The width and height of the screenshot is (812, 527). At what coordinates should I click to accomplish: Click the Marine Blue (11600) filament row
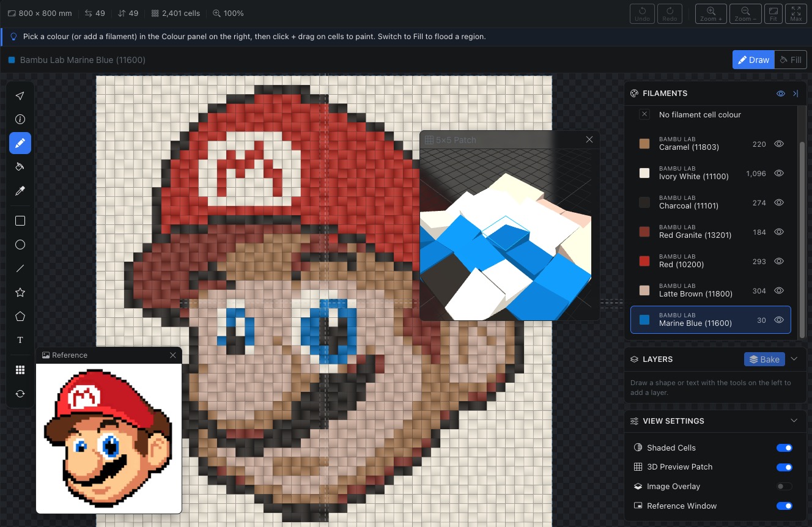(x=711, y=320)
